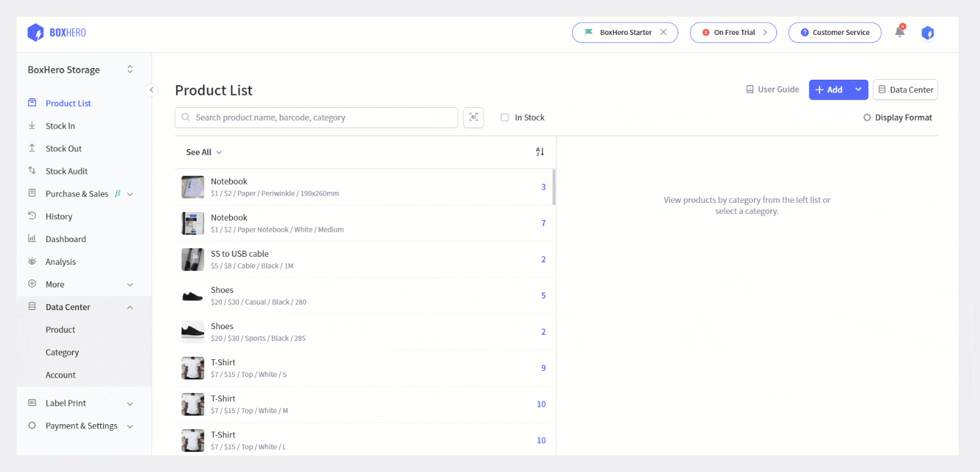Collapse the sidebar with the arrow button
This screenshot has width=980, height=472.
[x=151, y=90]
